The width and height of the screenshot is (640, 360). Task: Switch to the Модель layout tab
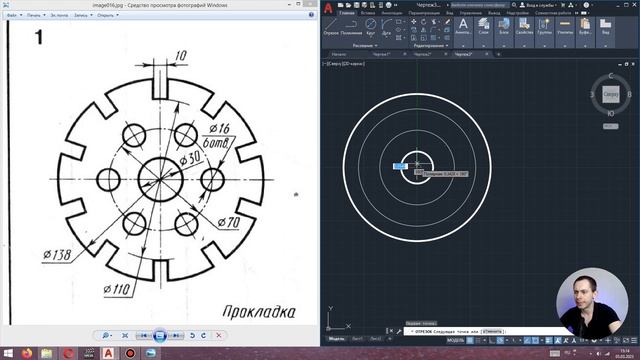(x=336, y=339)
